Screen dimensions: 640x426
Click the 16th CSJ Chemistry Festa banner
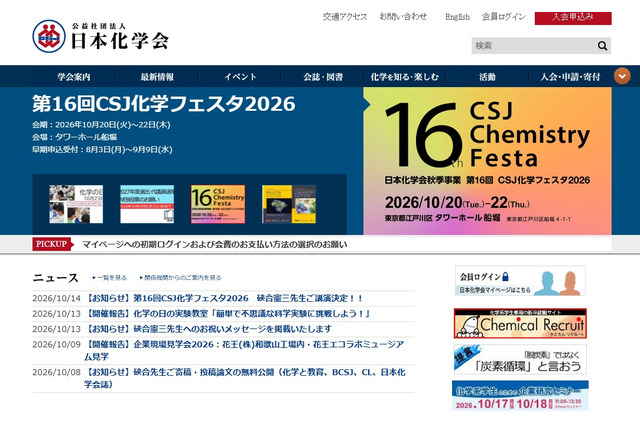(487, 161)
